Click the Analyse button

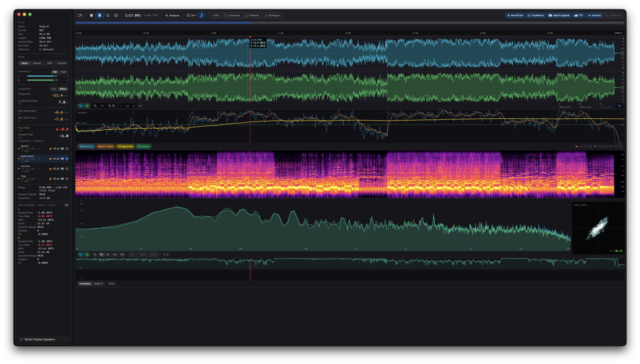pyautogui.click(x=172, y=15)
